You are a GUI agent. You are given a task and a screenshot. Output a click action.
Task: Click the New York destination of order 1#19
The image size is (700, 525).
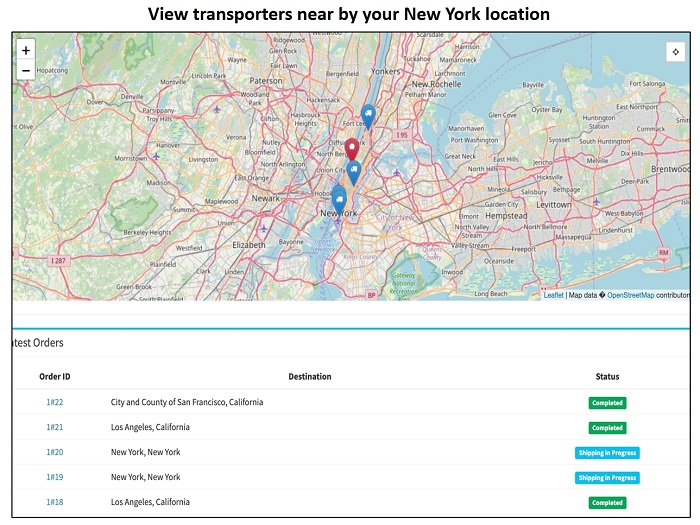click(146, 477)
